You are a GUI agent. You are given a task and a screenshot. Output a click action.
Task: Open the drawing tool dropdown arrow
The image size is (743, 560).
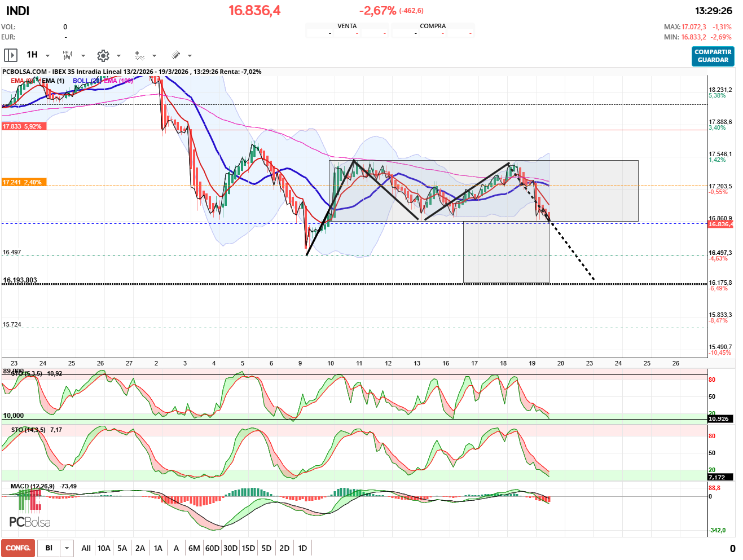190,55
